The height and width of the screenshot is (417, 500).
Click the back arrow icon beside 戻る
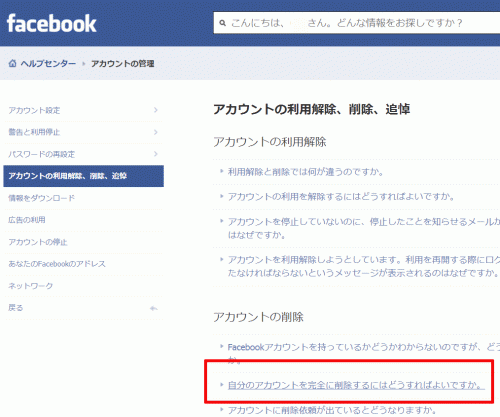pos(153,308)
